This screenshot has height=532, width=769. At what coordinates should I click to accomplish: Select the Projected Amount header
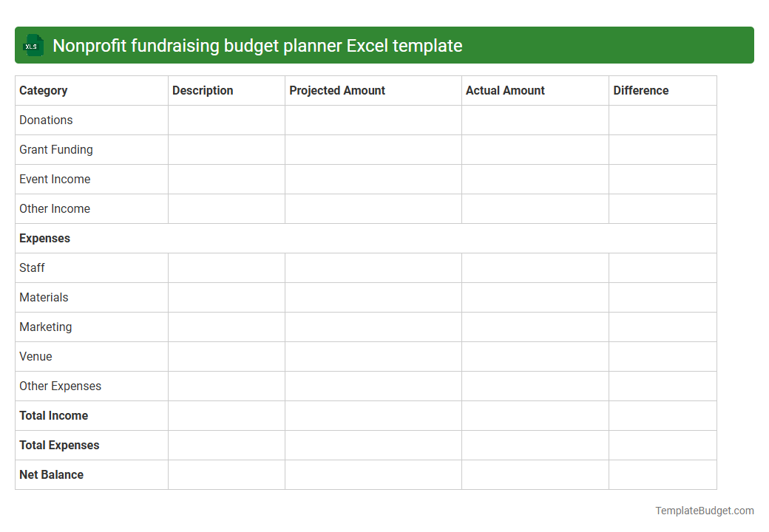pyautogui.click(x=337, y=90)
